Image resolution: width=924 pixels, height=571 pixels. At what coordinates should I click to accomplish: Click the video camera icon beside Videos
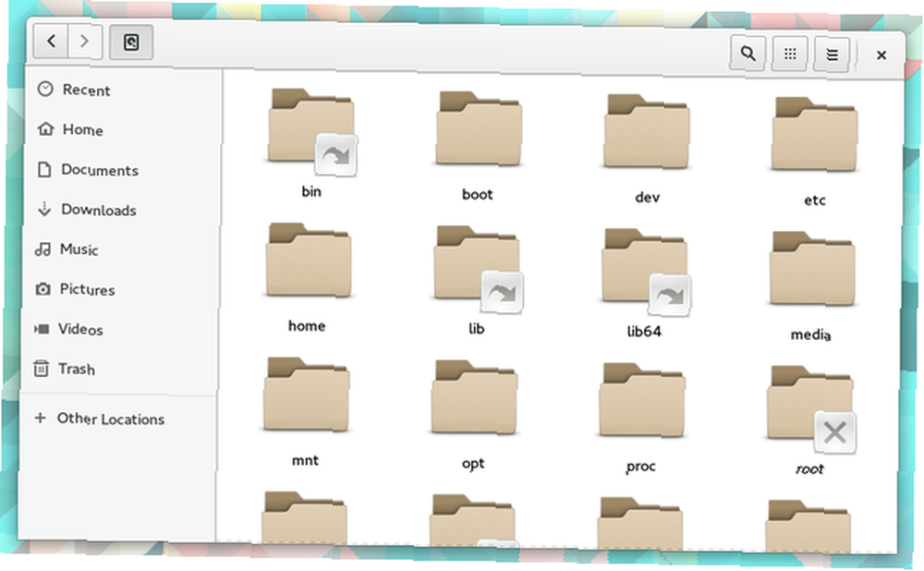coord(42,329)
